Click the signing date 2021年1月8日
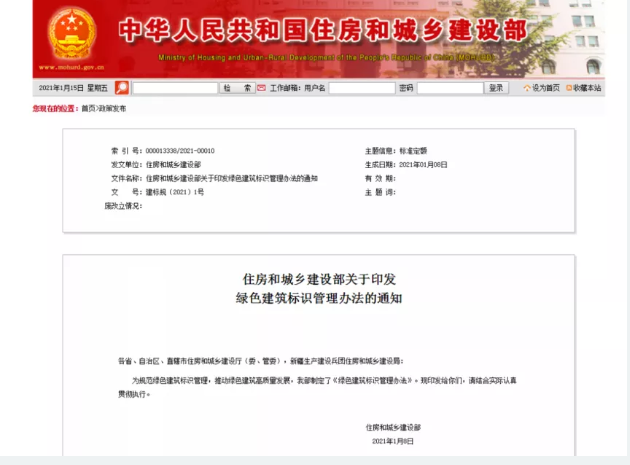The height and width of the screenshot is (465, 630). [393, 441]
